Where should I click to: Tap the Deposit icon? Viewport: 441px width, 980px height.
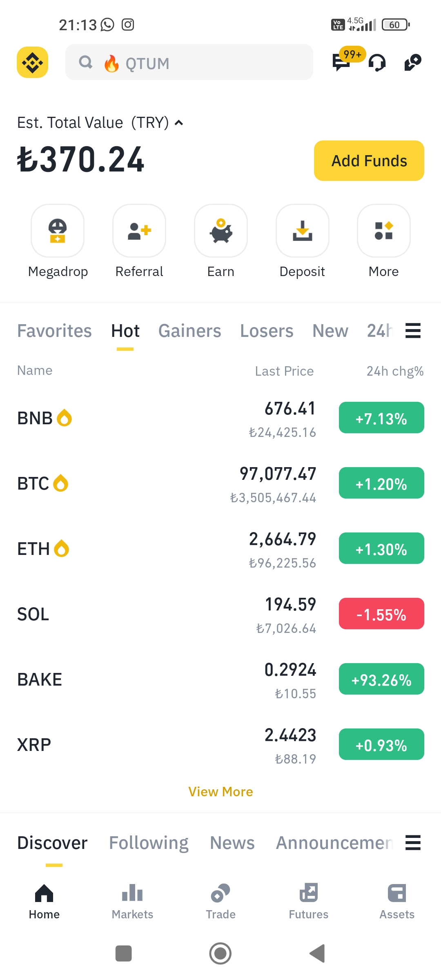303,231
